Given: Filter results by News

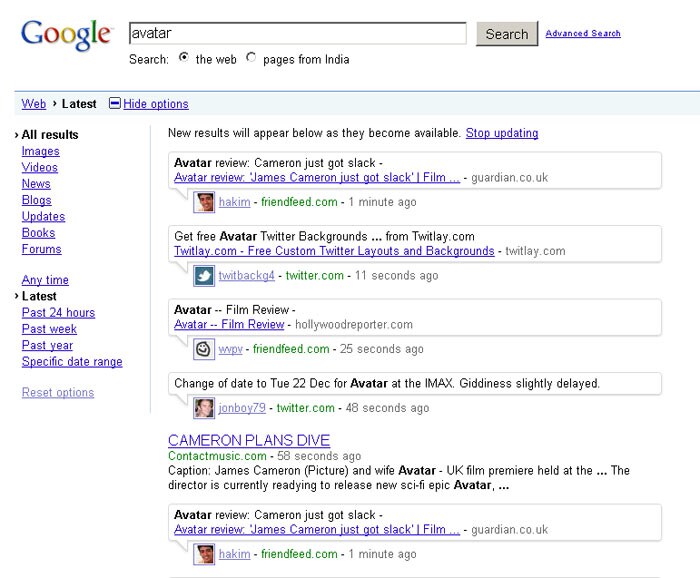Looking at the screenshot, I should pyautogui.click(x=36, y=184).
